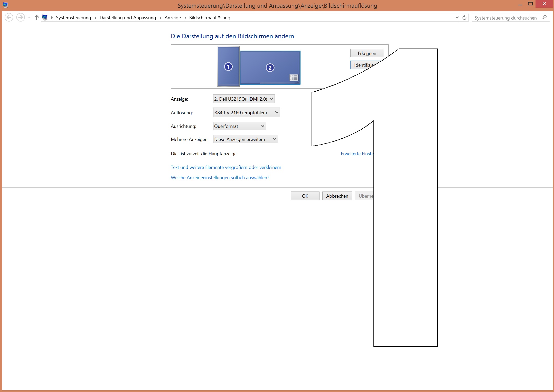Open the Auflösung resolution dropdown
The width and height of the screenshot is (554, 392).
tap(246, 112)
